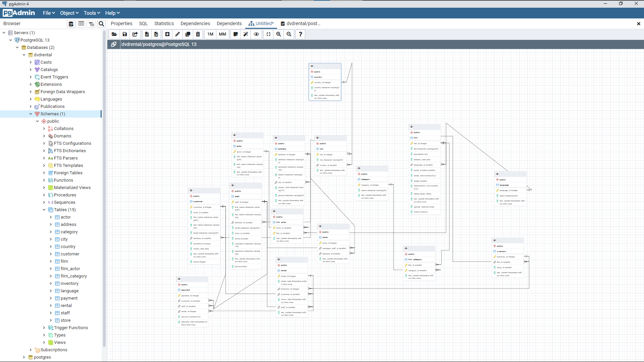Select the zoom in magnifier icon

[x=279, y=34]
